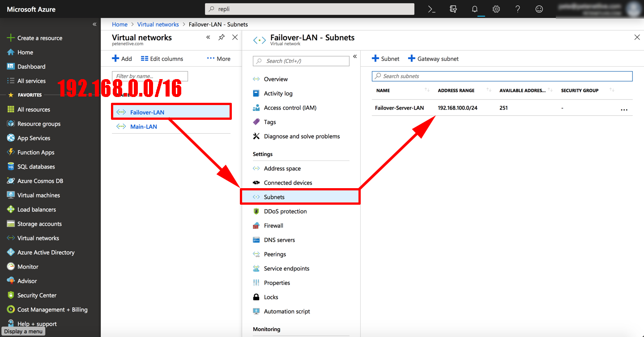The width and height of the screenshot is (644, 337).
Task: Click the Advisor icon
Action: (x=11, y=281)
